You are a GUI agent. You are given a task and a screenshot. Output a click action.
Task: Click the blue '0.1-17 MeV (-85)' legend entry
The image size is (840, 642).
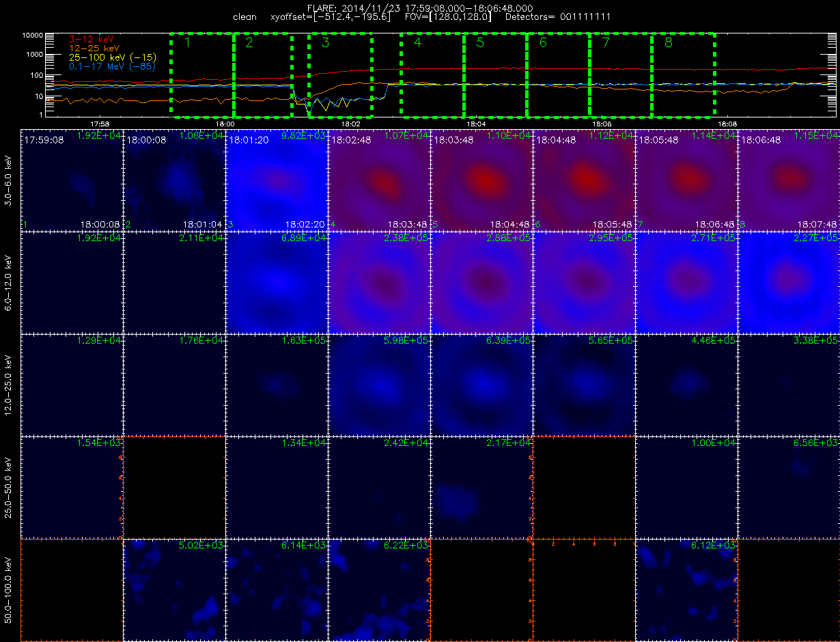click(x=113, y=67)
